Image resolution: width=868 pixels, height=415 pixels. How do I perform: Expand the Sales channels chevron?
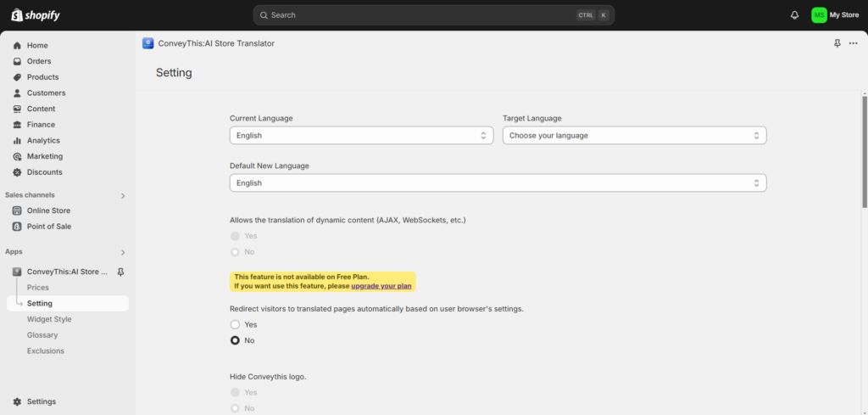pos(123,195)
